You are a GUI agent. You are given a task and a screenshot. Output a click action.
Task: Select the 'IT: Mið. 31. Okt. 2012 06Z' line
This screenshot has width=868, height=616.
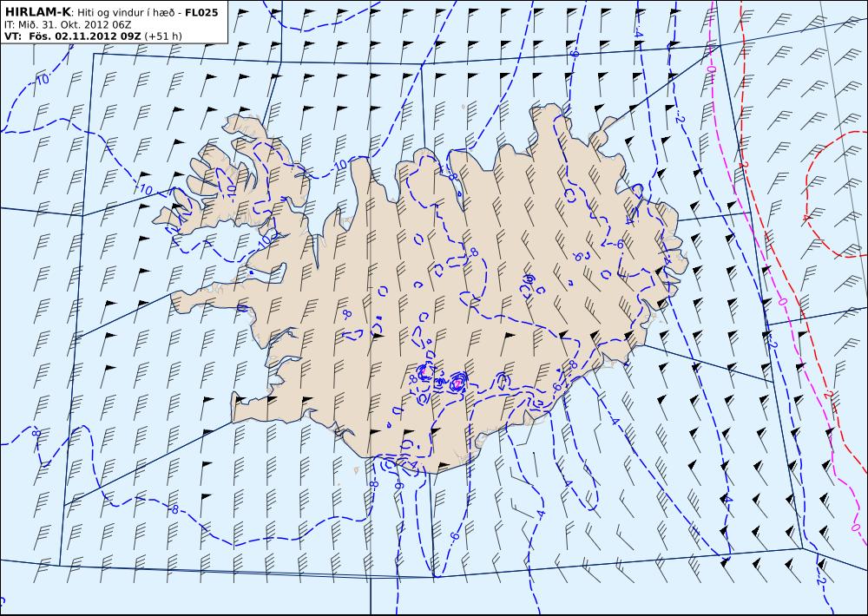pos(68,24)
